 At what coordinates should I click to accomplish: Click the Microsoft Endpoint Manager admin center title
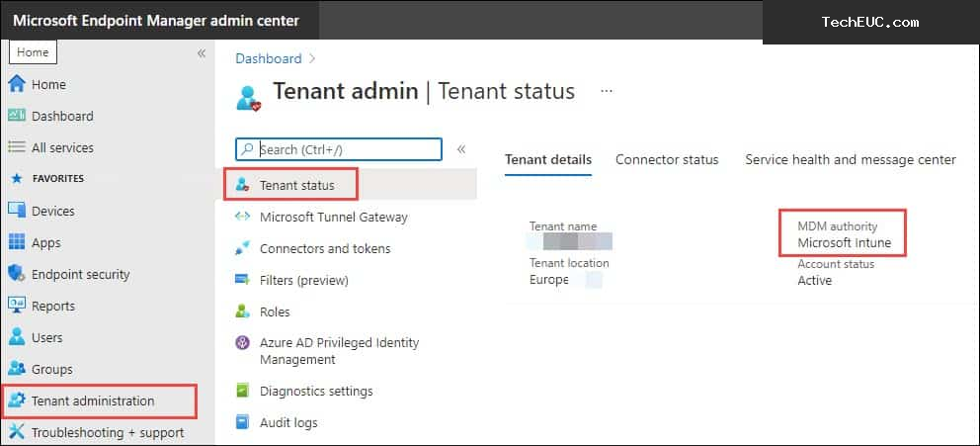(x=156, y=20)
